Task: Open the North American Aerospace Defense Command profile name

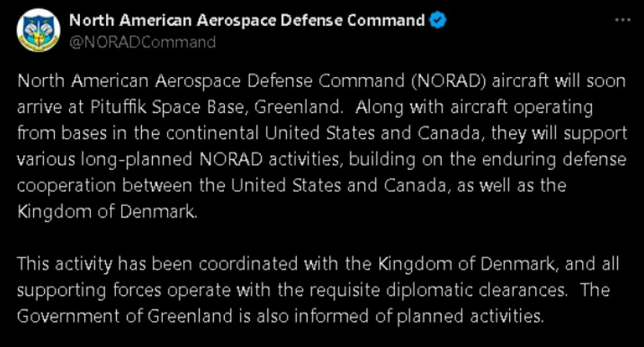Action: [246, 21]
